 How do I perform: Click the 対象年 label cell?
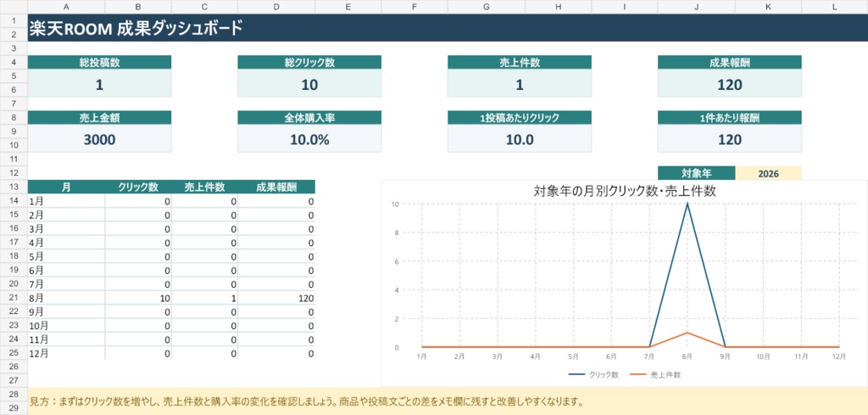pyautogui.click(x=697, y=173)
